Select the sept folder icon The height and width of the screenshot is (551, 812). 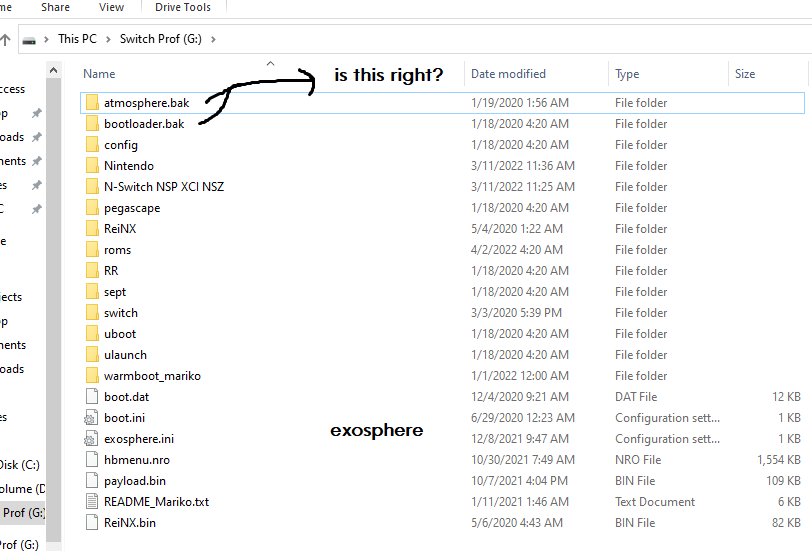click(92, 292)
